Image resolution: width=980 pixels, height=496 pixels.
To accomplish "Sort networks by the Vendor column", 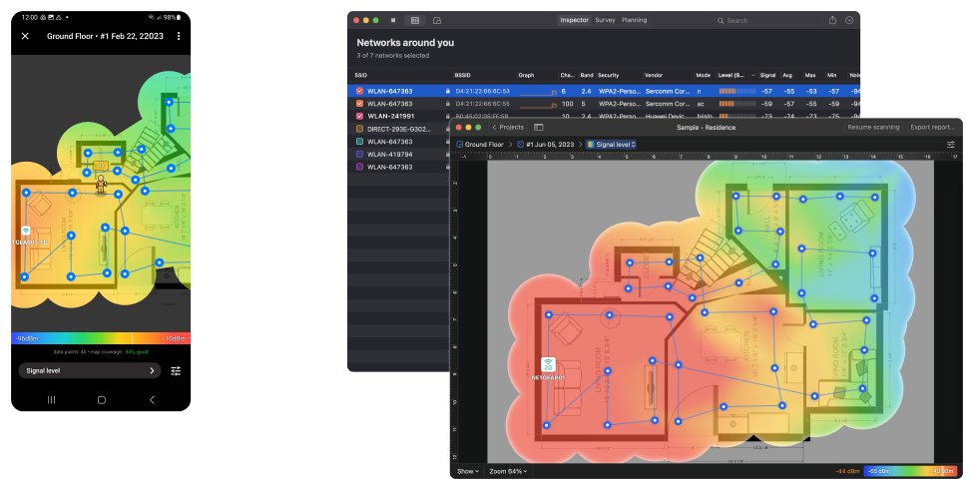I will coord(653,76).
